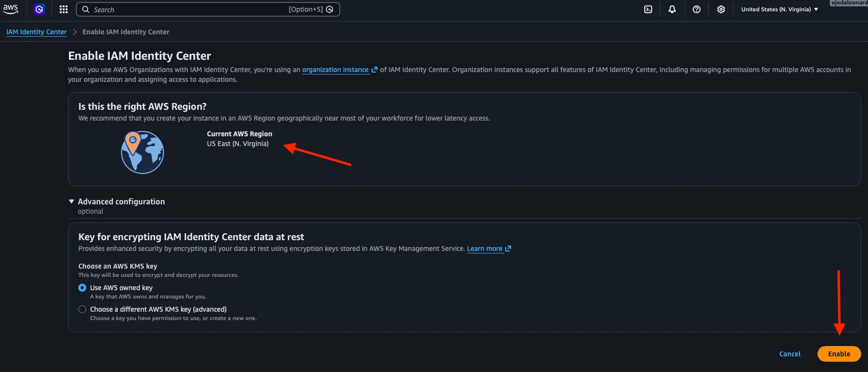
Task: Open the United States (N. Virginia) region dropdown
Action: click(779, 9)
